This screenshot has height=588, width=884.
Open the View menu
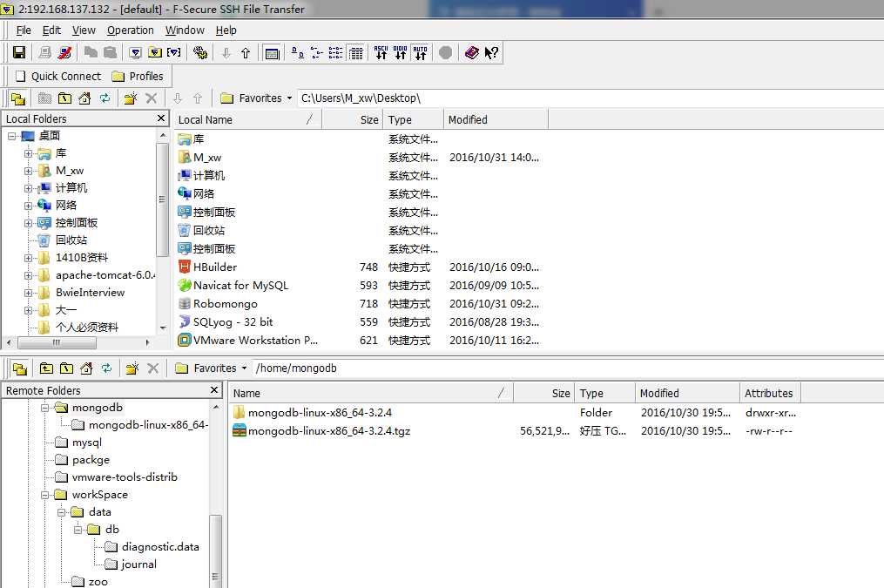(x=84, y=30)
